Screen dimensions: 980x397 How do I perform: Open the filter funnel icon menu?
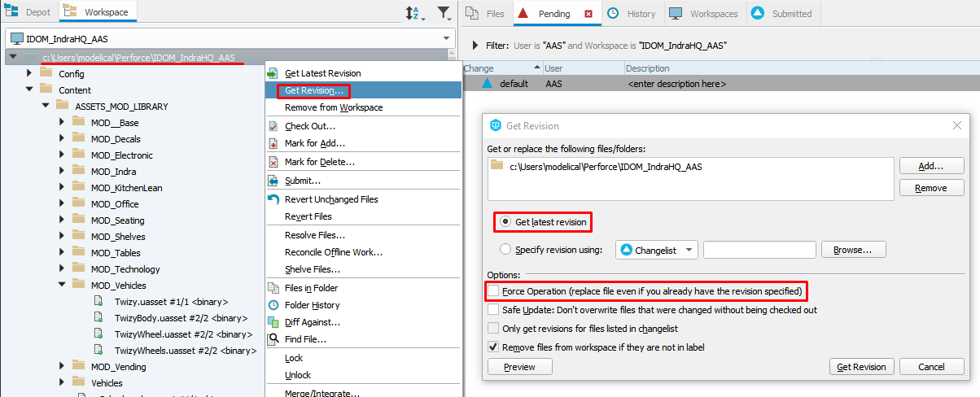click(x=443, y=13)
